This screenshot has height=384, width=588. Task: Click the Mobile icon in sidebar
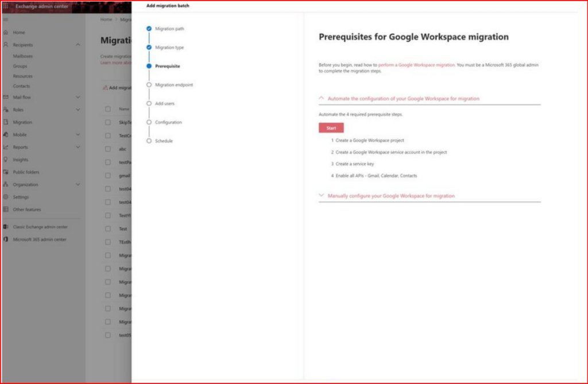click(x=6, y=134)
